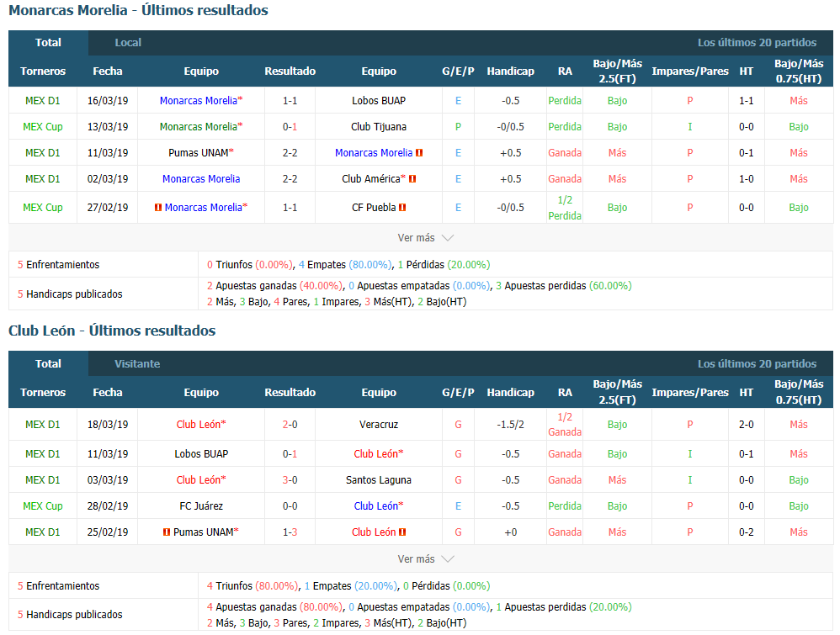Screen dimensions: 840x635
Task: Click red card icon before Pumas UNAM on 25/02/19
Action: pos(167,532)
